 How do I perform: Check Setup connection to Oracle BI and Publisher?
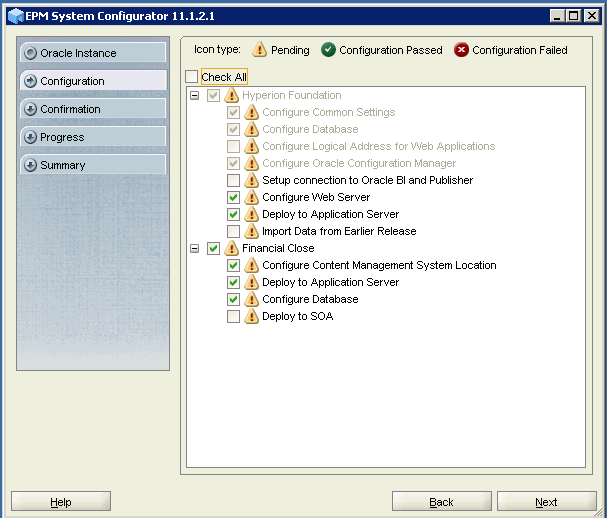(233, 180)
